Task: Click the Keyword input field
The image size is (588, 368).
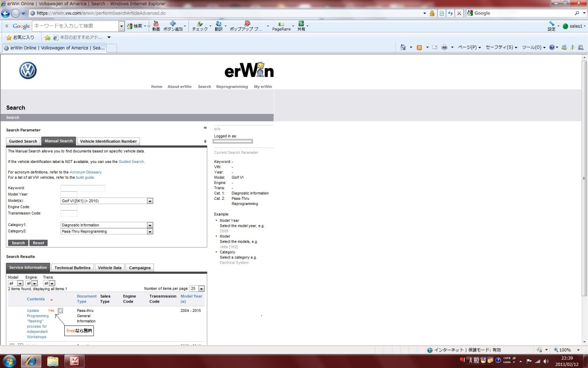Action: [x=83, y=188]
